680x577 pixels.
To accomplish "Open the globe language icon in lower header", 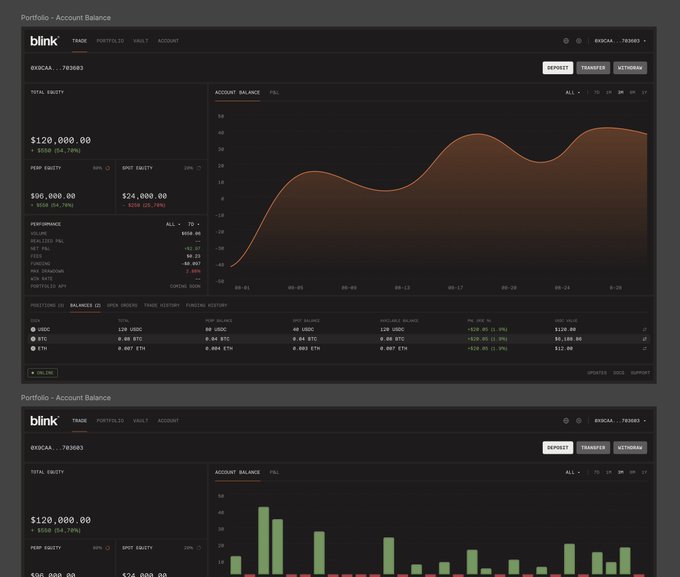I will click(x=566, y=420).
